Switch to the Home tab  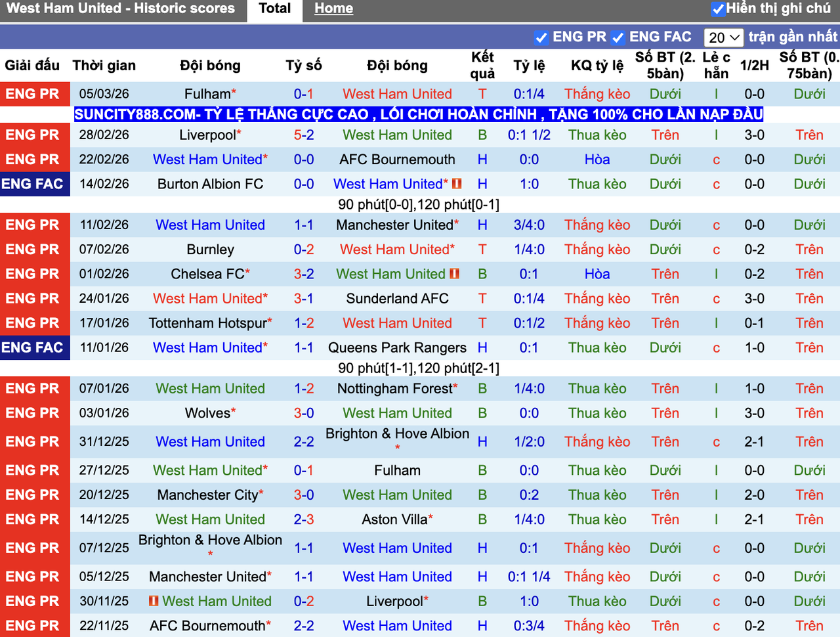tap(333, 9)
